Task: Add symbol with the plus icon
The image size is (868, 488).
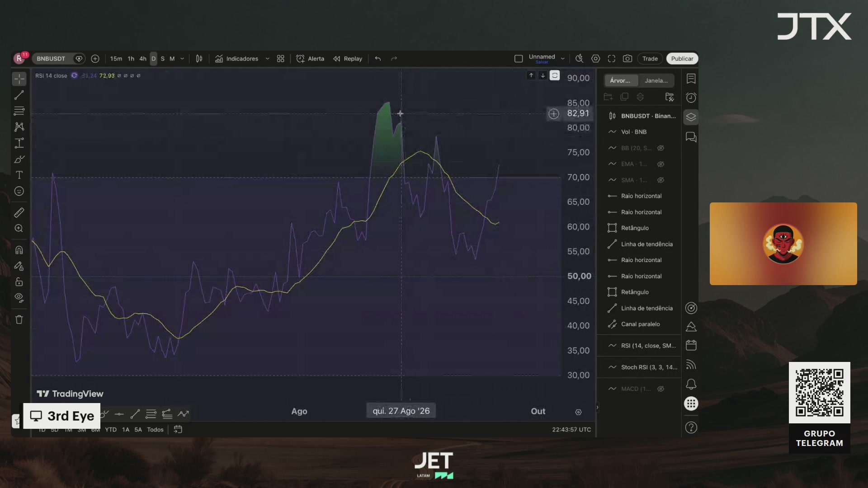Action: (95, 59)
